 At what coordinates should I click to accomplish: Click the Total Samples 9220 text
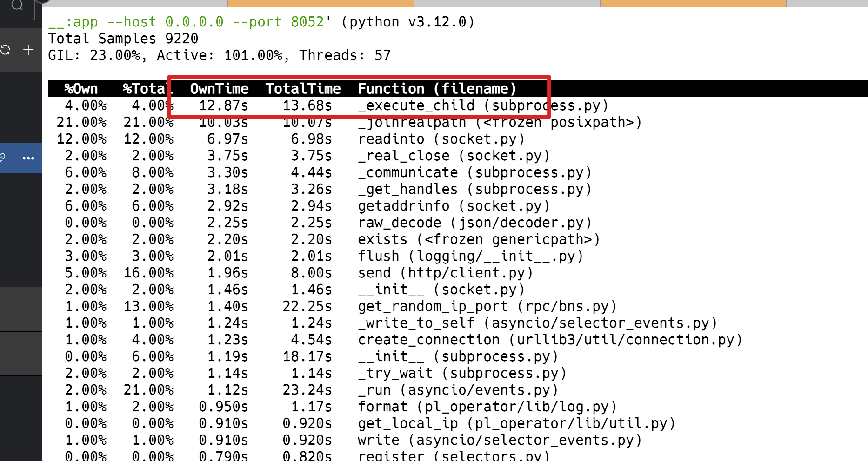[123, 39]
